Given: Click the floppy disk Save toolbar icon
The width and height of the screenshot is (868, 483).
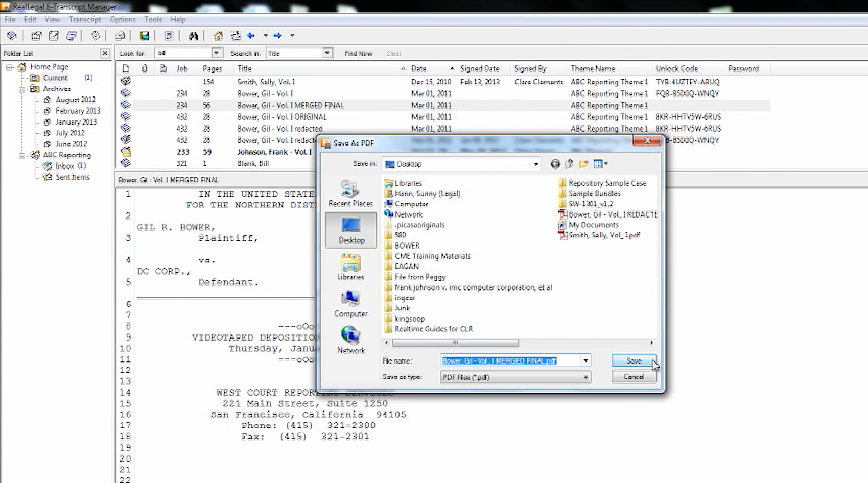Looking at the screenshot, I should (x=145, y=36).
